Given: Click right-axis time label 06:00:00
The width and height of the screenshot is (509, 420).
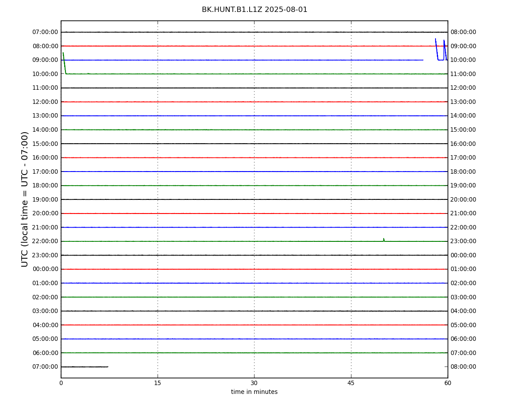Looking at the screenshot, I should point(463,339).
